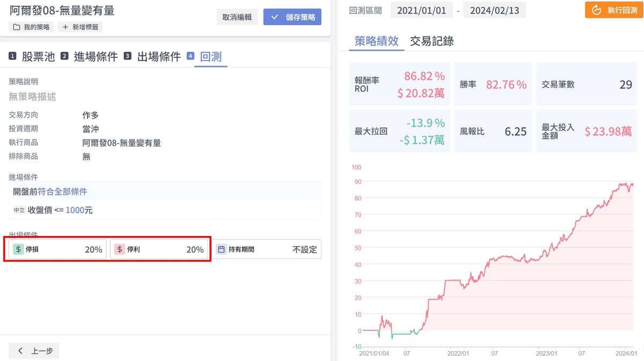Open the backtest end date 2024/02/13

pos(494,10)
